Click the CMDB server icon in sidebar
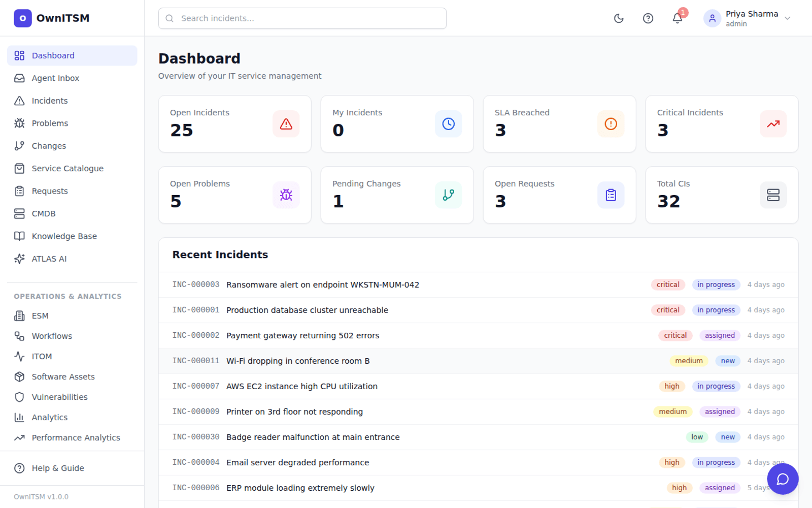The image size is (812, 508). tap(19, 214)
